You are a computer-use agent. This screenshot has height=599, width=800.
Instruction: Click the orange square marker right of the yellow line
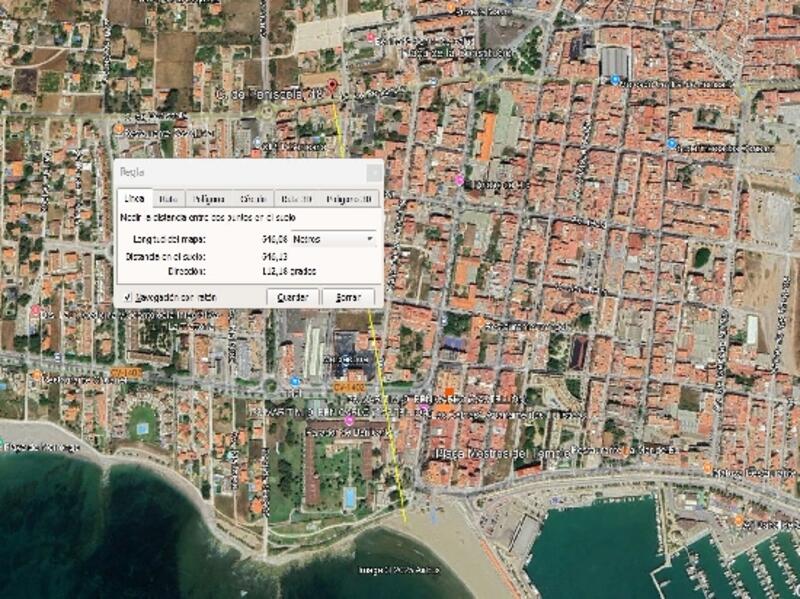[x=449, y=391]
